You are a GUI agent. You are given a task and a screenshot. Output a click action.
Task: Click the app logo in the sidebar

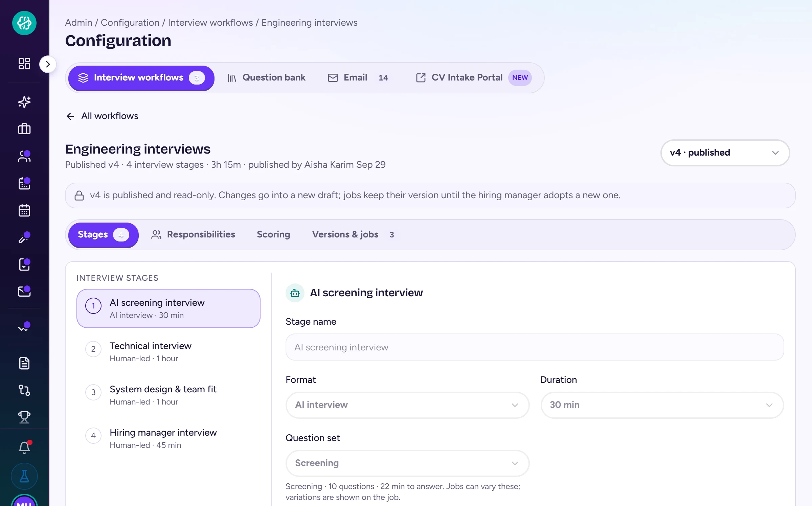(24, 23)
